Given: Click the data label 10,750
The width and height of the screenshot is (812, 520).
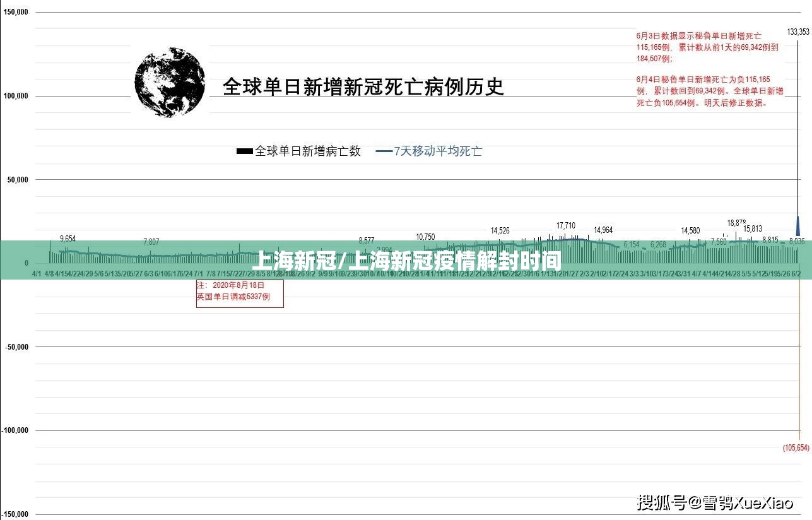Looking at the screenshot, I should (x=425, y=237).
